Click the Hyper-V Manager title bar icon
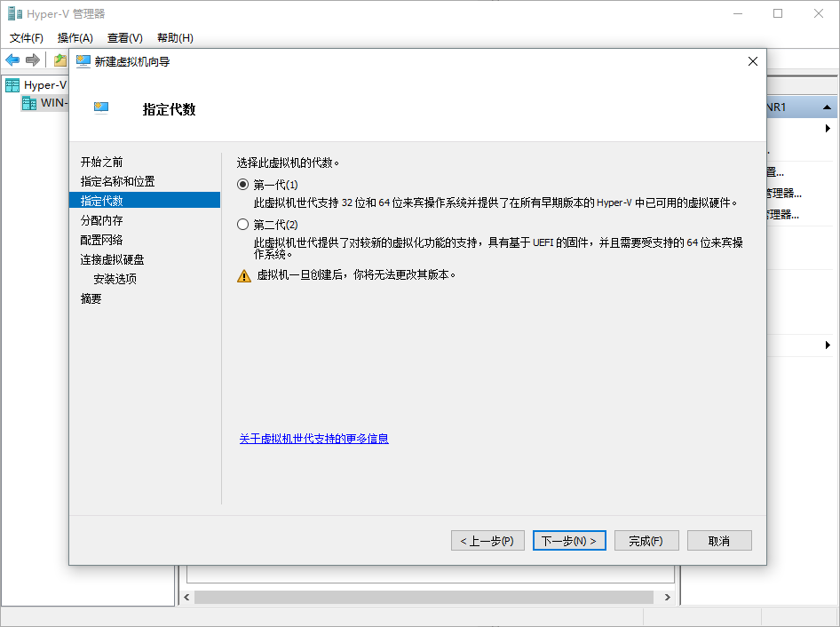Screen dimensions: 840x627 [x=15, y=13]
